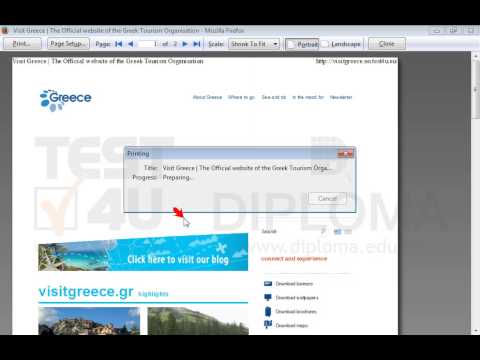
Task: Open See and do menu
Action: 274,97
